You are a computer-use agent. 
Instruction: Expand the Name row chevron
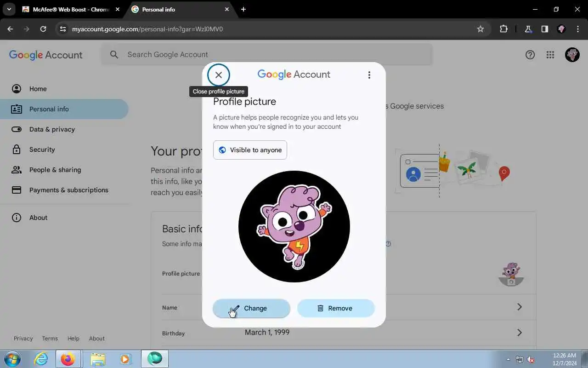pos(520,307)
